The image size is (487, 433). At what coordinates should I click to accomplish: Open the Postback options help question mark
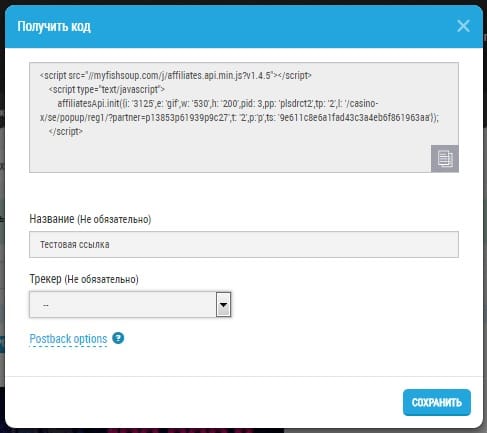118,338
